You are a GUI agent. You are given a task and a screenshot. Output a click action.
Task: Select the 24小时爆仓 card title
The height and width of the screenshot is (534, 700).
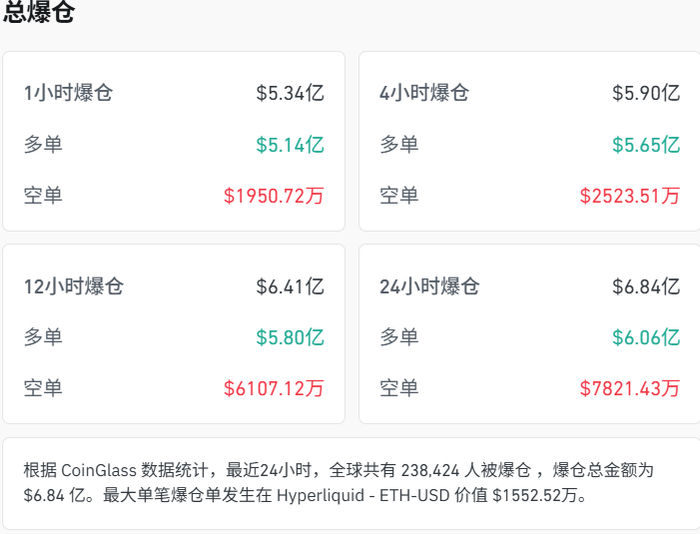click(x=430, y=287)
